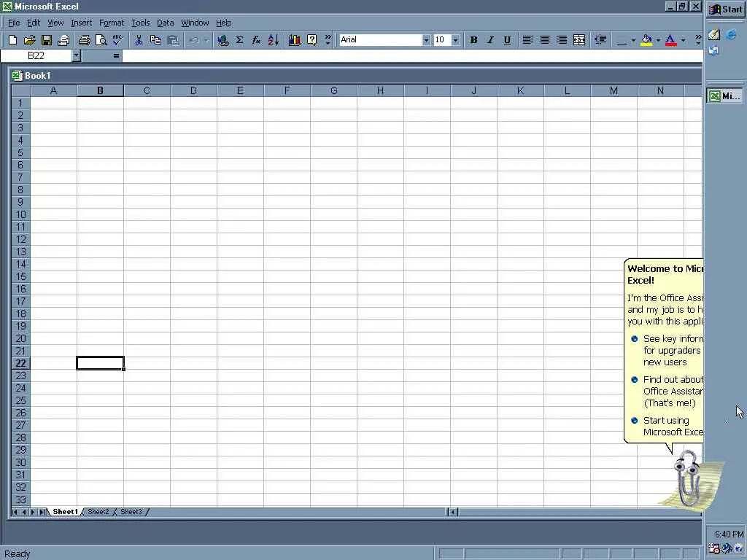Apply the yellow Fill Color bucket
Image resolution: width=747 pixels, height=560 pixels.
[646, 40]
